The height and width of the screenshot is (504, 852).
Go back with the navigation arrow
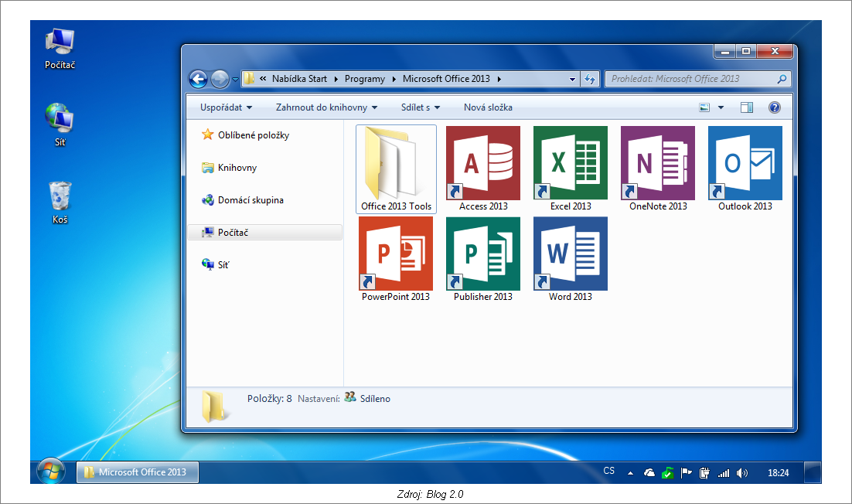click(199, 79)
